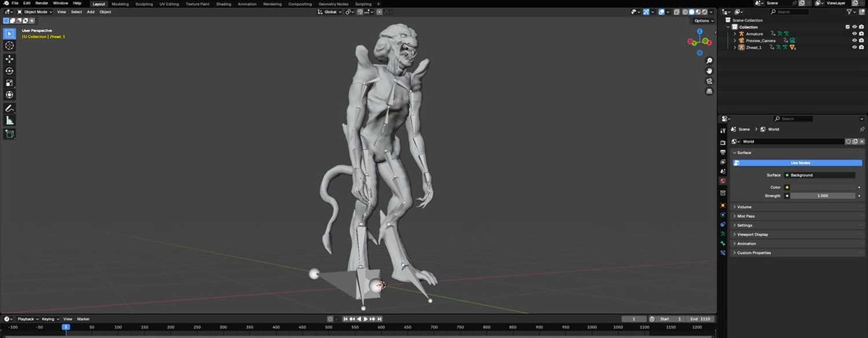Expand Zhead_1 in outliner tree
The width and height of the screenshot is (868, 338).
735,47
